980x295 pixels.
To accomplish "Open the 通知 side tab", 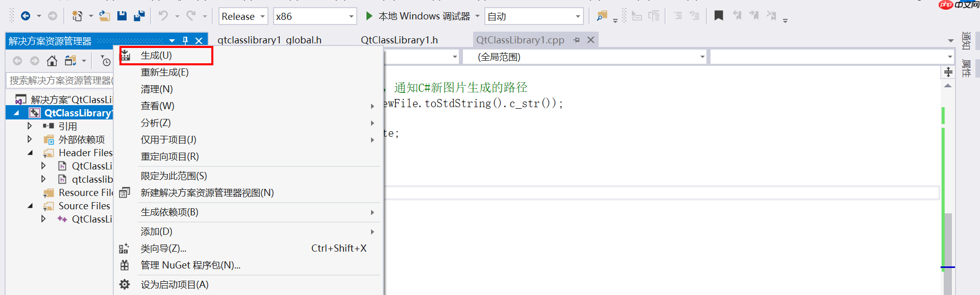I will [966, 41].
